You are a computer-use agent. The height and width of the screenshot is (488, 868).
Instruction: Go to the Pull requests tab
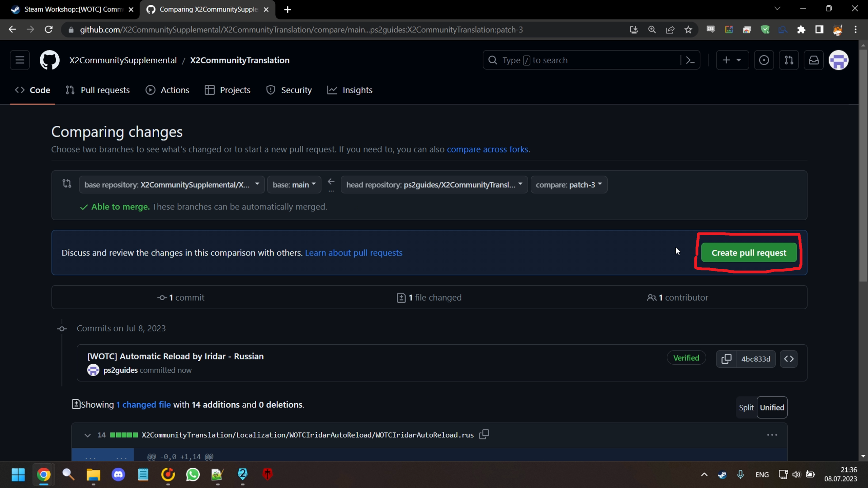98,90
